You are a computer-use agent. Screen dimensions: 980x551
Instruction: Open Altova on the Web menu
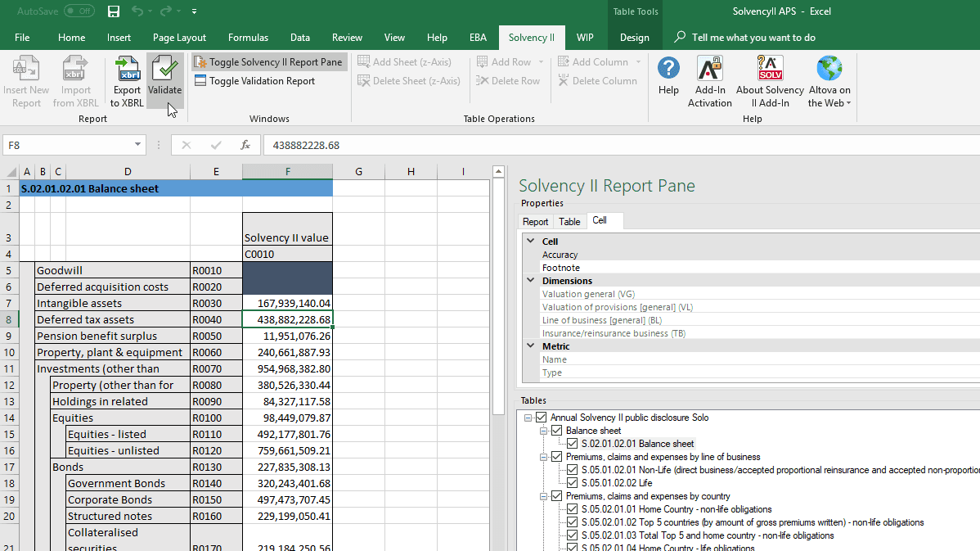(829, 82)
